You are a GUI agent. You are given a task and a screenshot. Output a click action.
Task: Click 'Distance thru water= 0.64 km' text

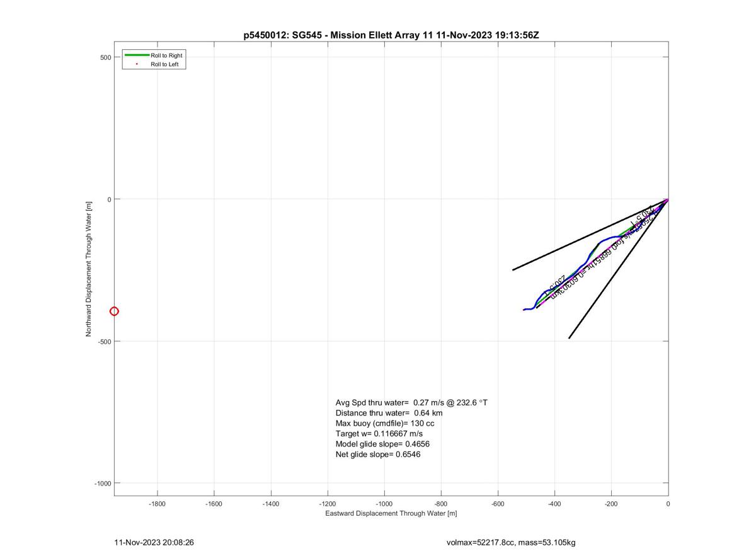tap(389, 413)
